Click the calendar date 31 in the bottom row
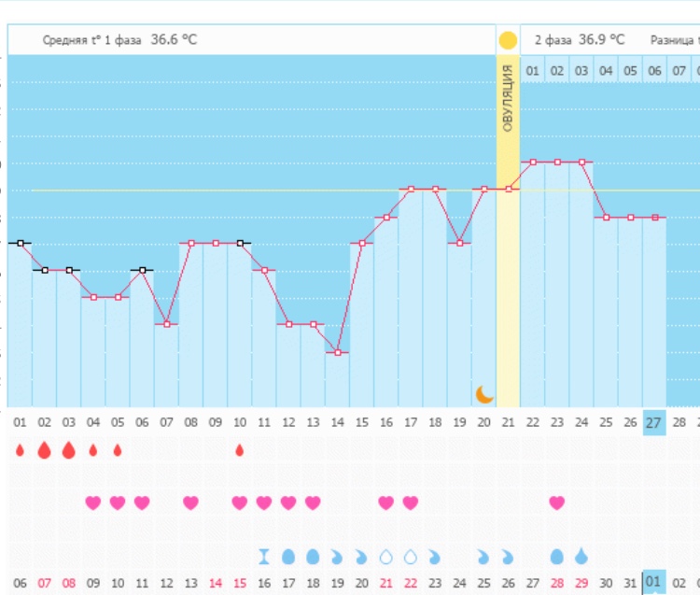The height and width of the screenshot is (595, 700). 630,583
